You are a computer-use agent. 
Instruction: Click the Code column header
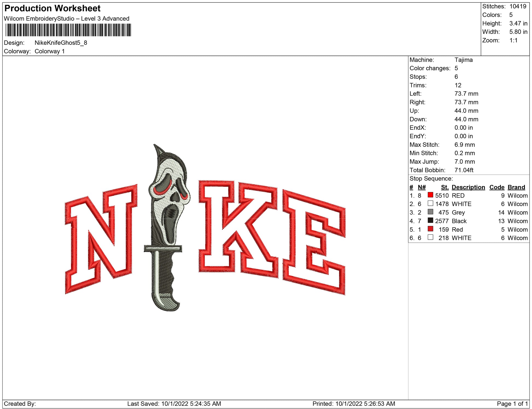(496, 187)
